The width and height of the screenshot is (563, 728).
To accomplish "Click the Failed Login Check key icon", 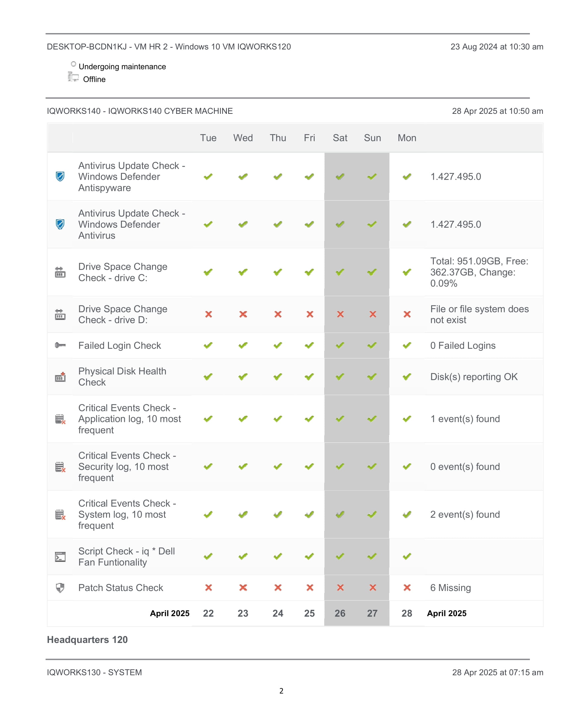I will 60,345.
